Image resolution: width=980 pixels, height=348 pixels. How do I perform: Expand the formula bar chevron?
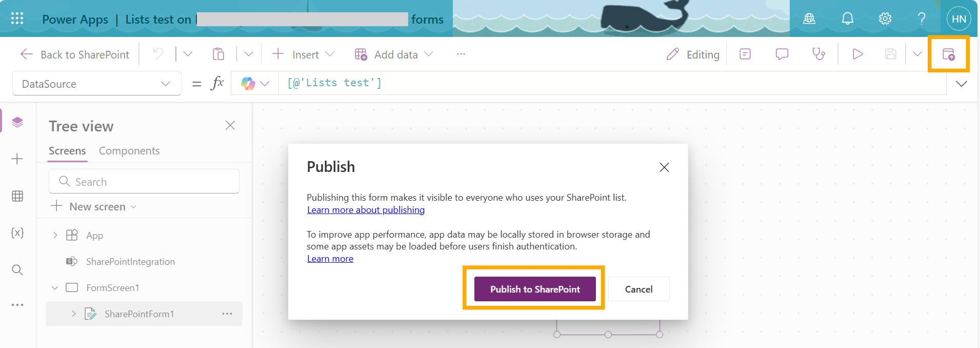coord(962,84)
